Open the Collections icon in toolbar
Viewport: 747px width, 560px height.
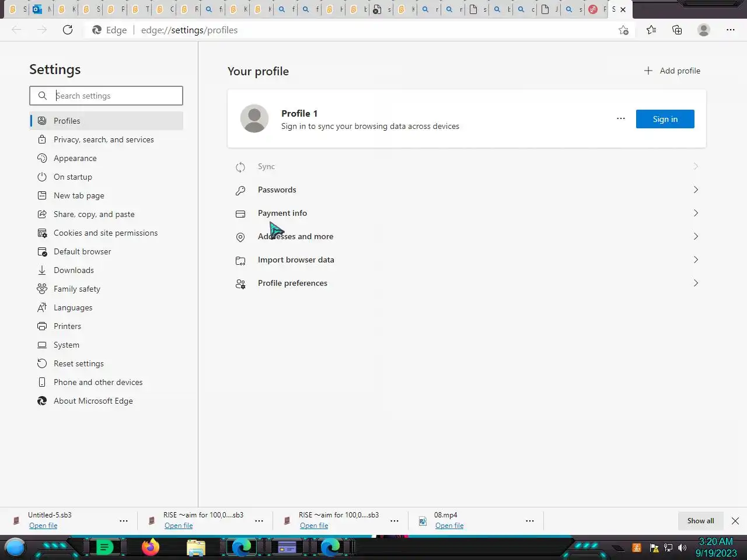point(677,30)
